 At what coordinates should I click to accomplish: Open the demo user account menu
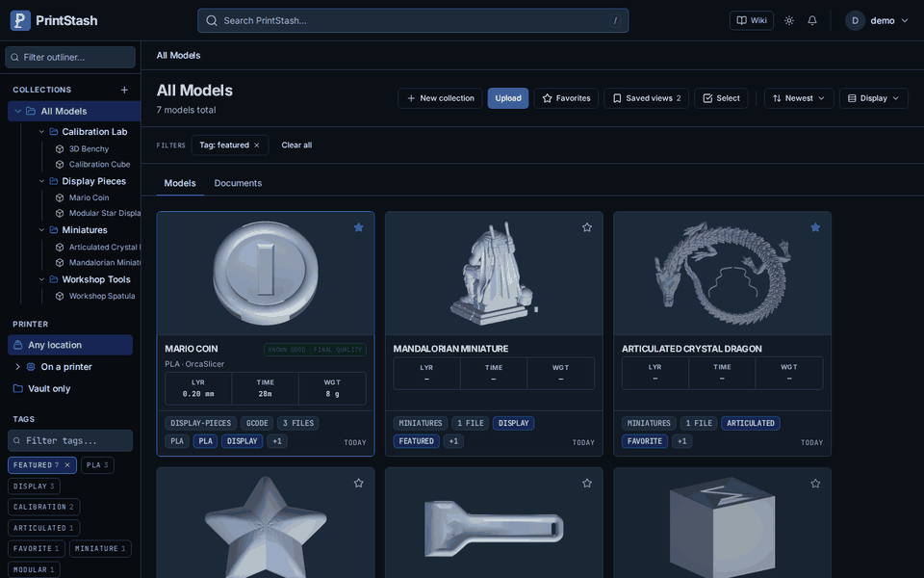click(877, 20)
